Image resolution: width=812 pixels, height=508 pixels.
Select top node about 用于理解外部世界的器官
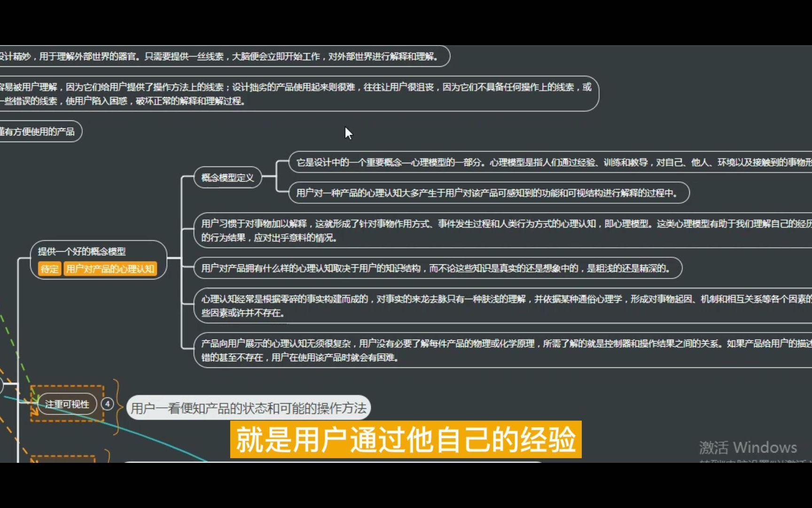(x=225, y=56)
